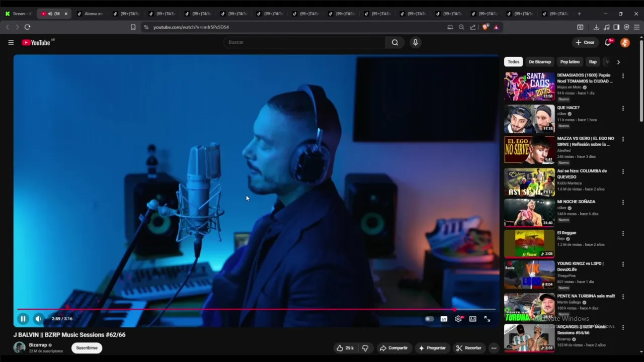644x362 pixels.
Task: Dislike the video with thumbs down
Action: coord(365,348)
